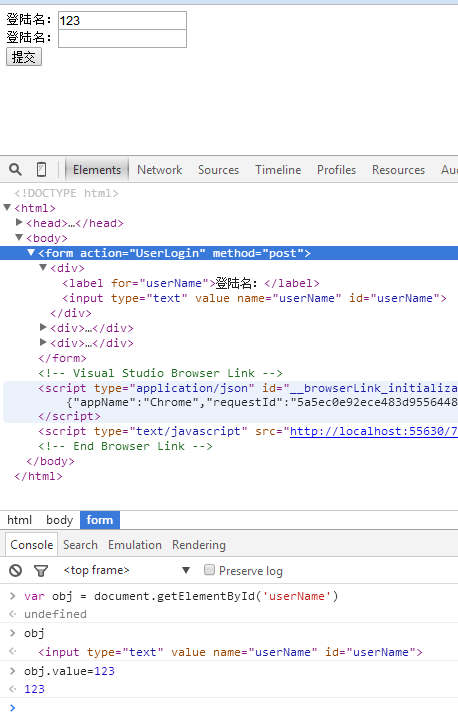
Task: Open the Resources tab
Action: coord(398,170)
